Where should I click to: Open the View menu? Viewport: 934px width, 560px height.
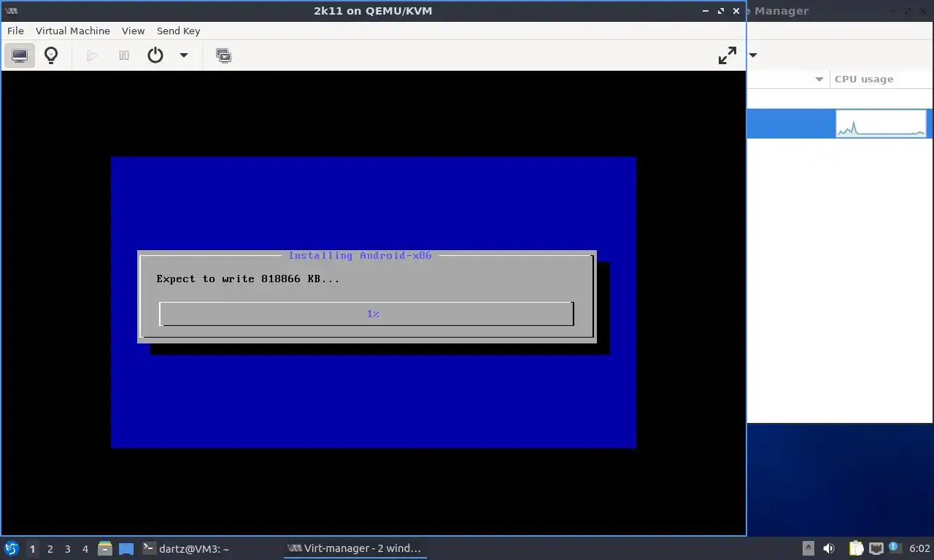133,31
